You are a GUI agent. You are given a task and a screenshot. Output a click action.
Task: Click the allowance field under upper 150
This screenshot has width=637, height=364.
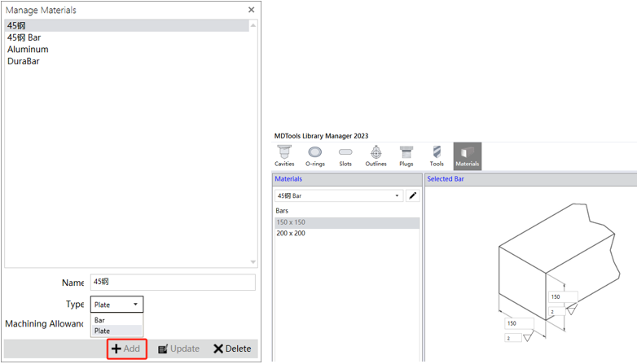556,312
